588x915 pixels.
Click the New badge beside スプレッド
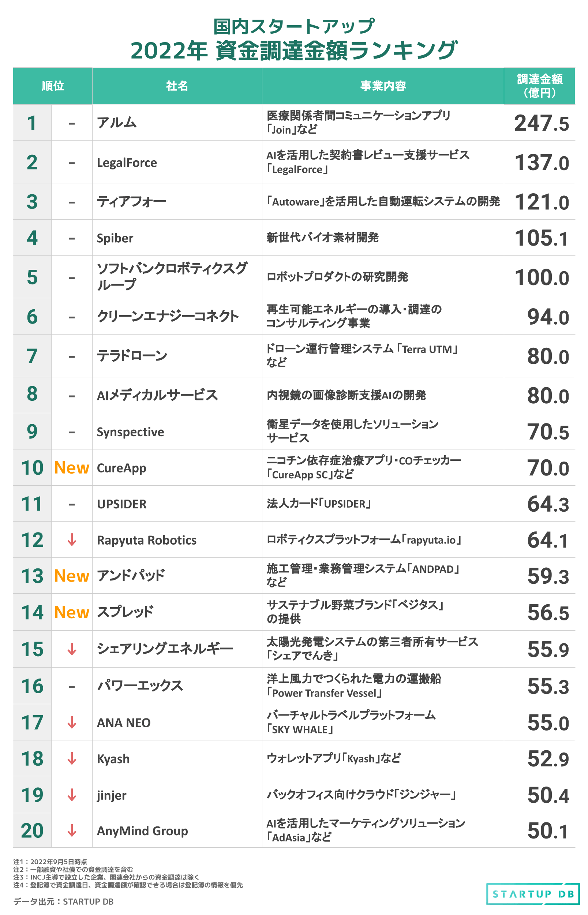point(72,612)
